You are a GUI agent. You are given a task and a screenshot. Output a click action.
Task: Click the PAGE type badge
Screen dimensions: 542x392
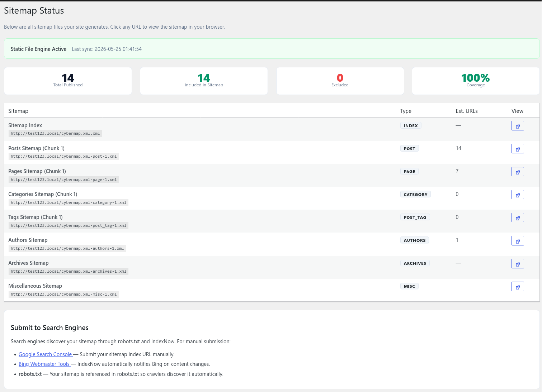coord(409,172)
